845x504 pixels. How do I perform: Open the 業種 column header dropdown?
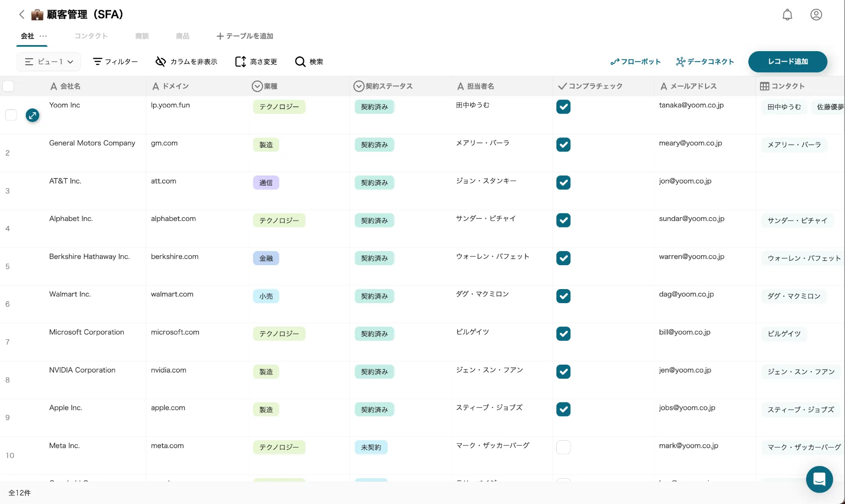coord(256,86)
